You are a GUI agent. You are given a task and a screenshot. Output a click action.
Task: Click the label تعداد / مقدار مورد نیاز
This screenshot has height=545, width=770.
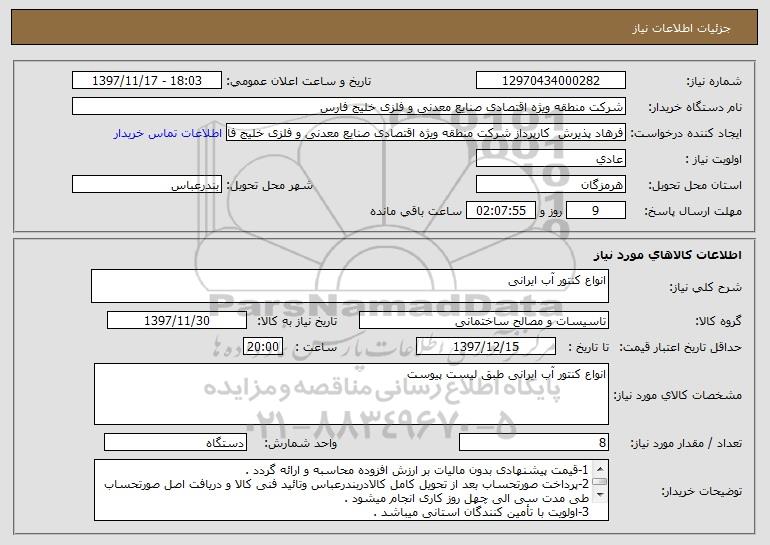click(686, 443)
